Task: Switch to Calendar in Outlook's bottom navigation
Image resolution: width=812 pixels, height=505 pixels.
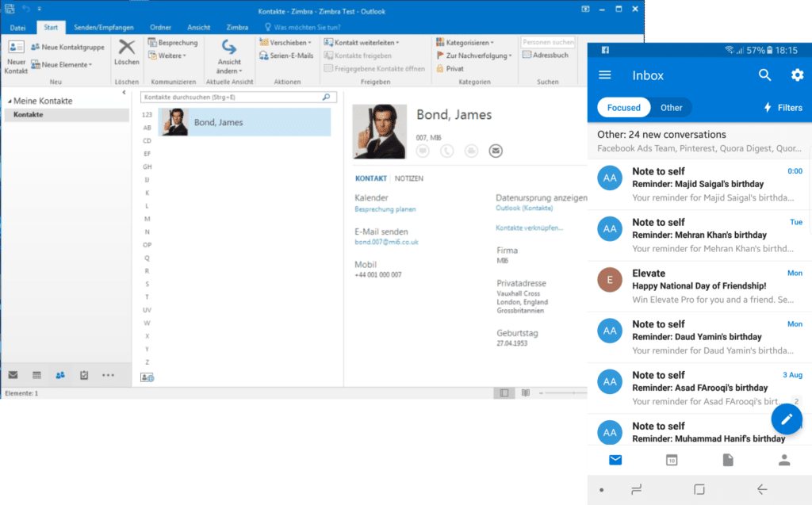Action: 36,375
